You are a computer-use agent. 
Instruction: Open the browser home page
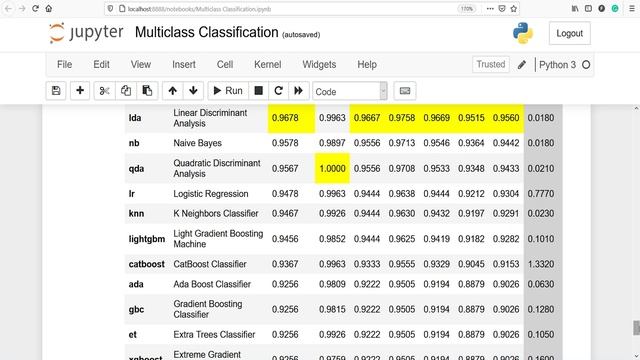(49, 9)
